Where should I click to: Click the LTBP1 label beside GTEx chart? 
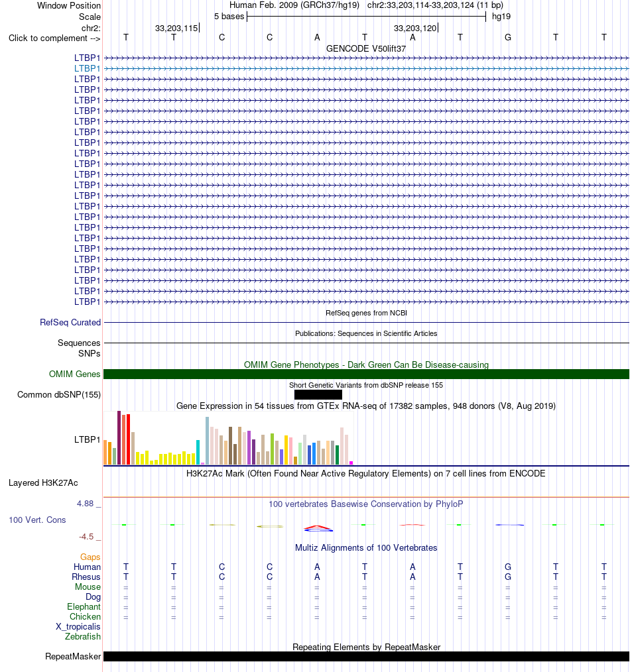coord(87,439)
